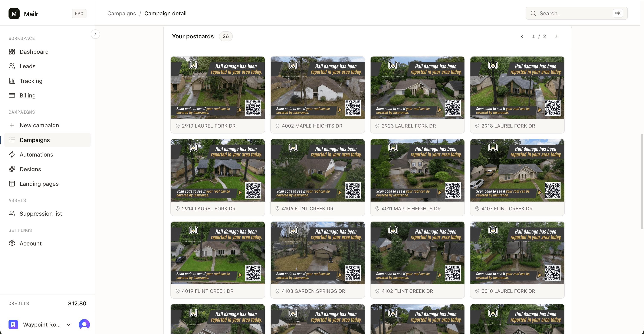
Task: Open the 2919 LAUREL FORK DR postcard
Action: (x=218, y=95)
